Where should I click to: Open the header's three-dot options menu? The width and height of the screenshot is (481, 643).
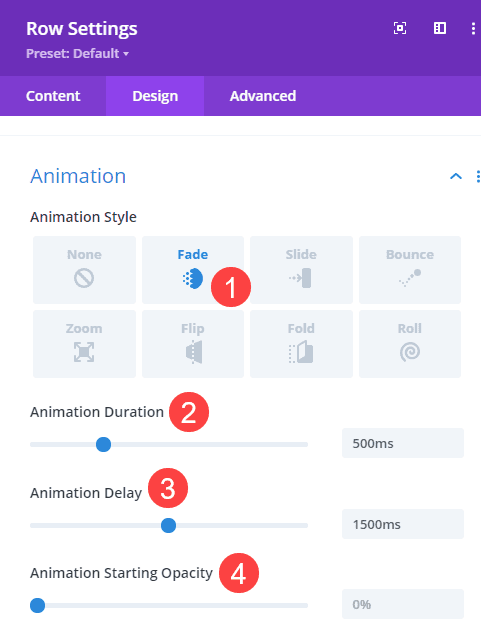(473, 28)
